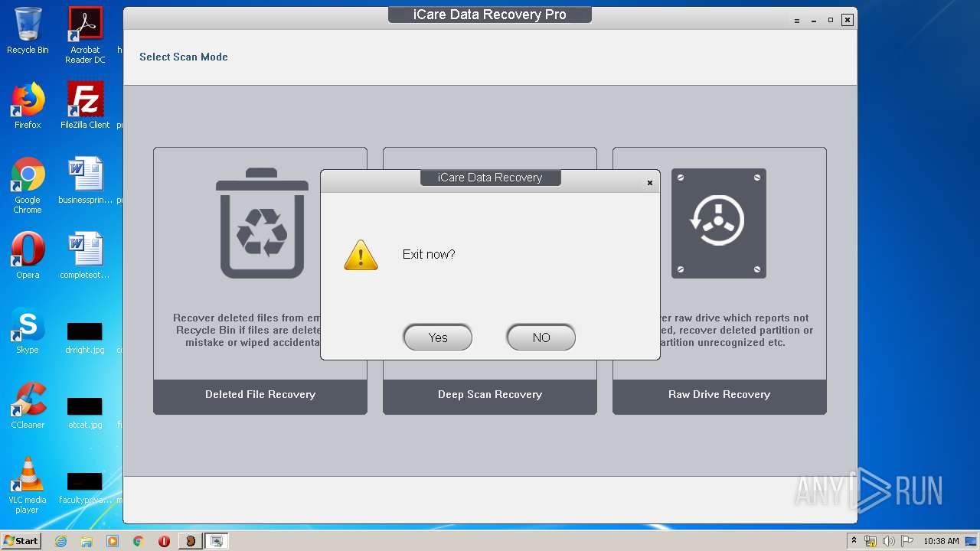Open iCare hamburger menu in title bar
The height and width of the screenshot is (551, 980).
pyautogui.click(x=797, y=21)
